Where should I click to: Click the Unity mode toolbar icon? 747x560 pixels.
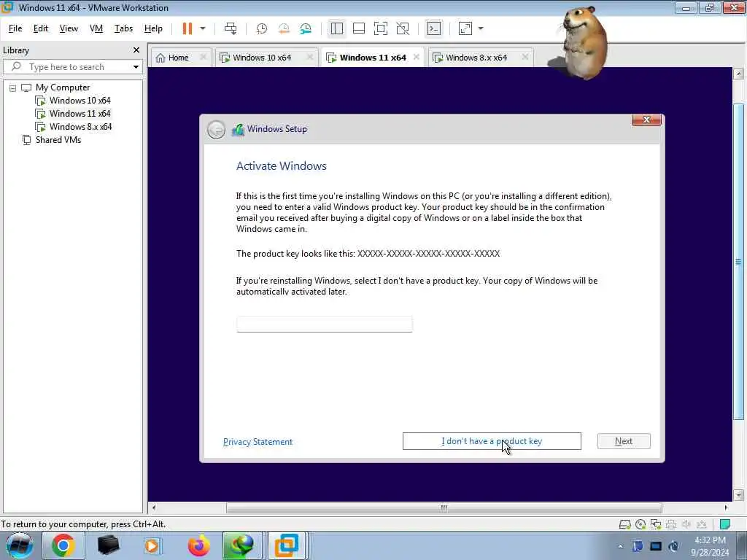point(403,28)
